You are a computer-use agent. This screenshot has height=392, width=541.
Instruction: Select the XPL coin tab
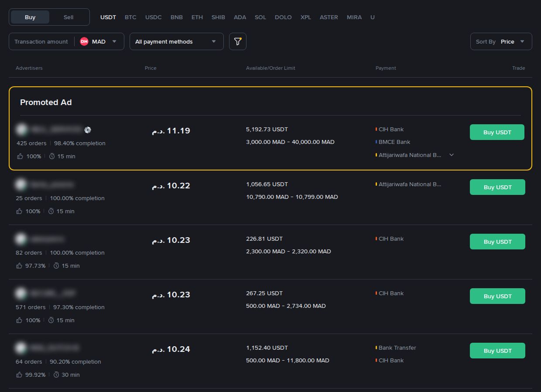coord(306,17)
